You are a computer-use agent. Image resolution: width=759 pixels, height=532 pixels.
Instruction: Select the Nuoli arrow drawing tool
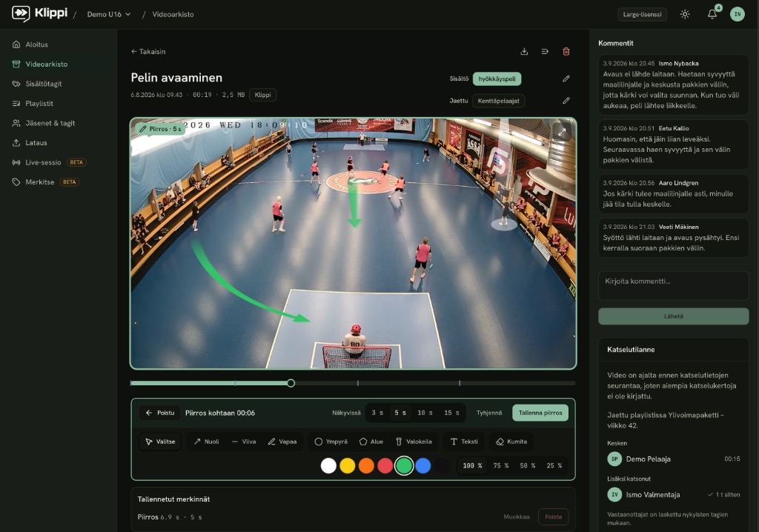click(206, 442)
